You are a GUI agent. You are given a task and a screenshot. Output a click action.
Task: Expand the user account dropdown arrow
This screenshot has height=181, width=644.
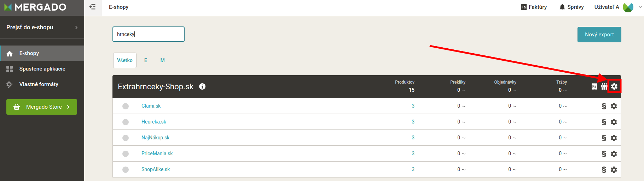640,7
